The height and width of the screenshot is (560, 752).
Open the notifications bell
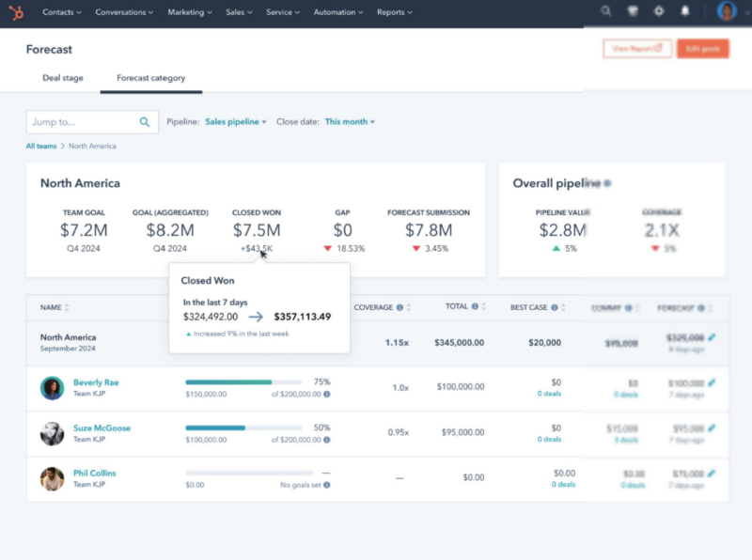click(x=685, y=11)
